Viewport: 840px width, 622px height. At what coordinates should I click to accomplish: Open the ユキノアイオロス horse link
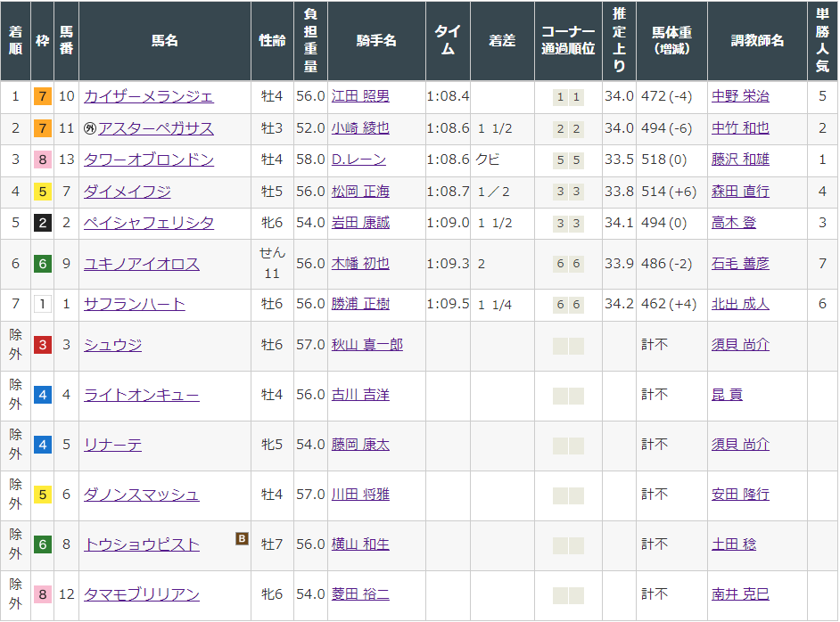142,264
